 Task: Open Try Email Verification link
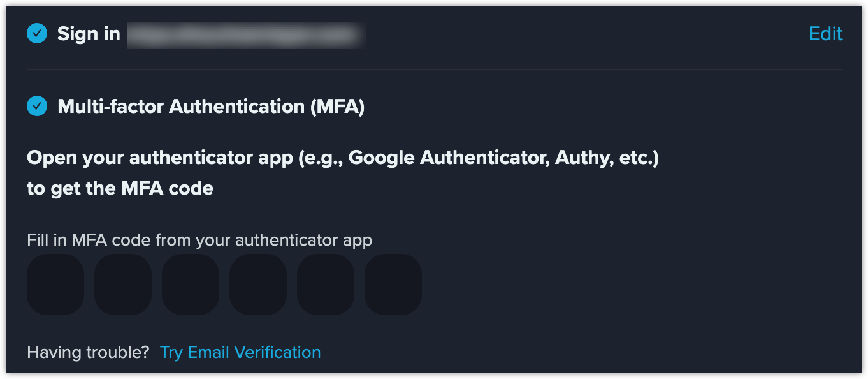click(240, 352)
